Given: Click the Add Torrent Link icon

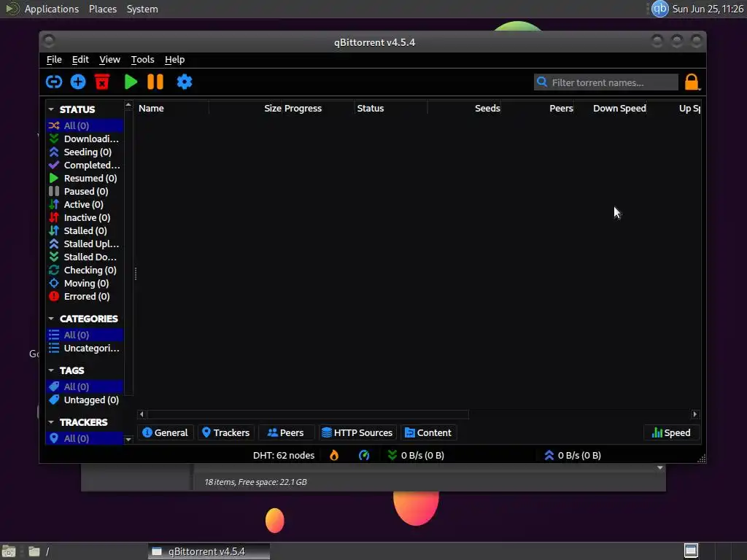Looking at the screenshot, I should (54, 82).
